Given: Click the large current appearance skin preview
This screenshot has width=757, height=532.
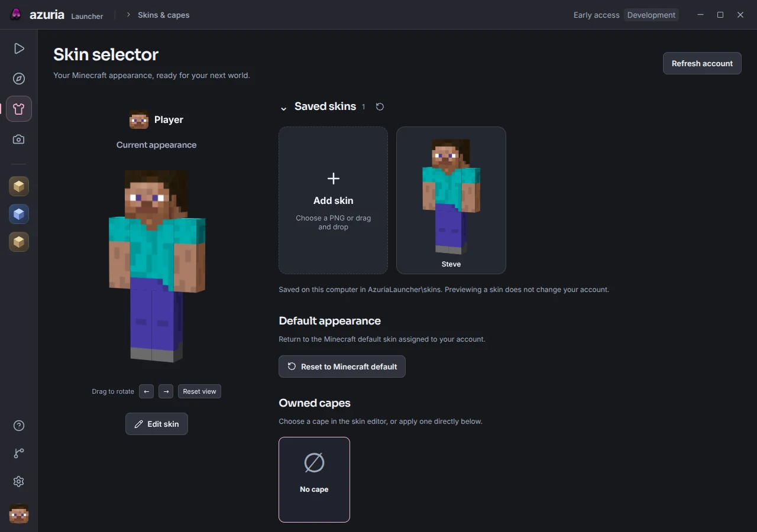Looking at the screenshot, I should pos(157,266).
